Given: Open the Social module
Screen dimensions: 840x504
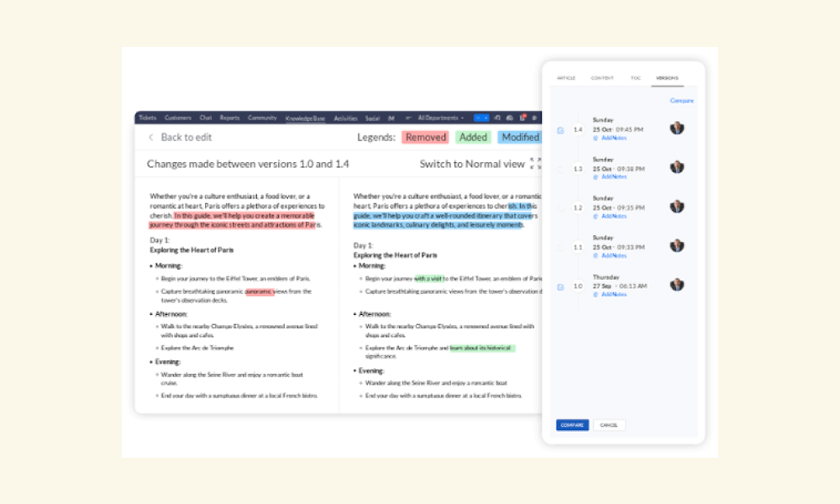Looking at the screenshot, I should (x=372, y=118).
